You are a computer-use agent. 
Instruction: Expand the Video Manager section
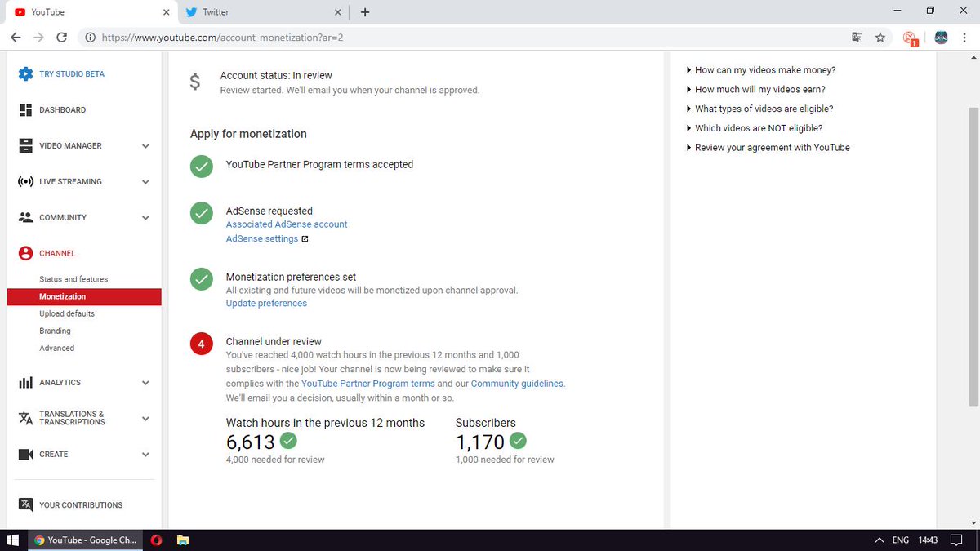pyautogui.click(x=145, y=146)
